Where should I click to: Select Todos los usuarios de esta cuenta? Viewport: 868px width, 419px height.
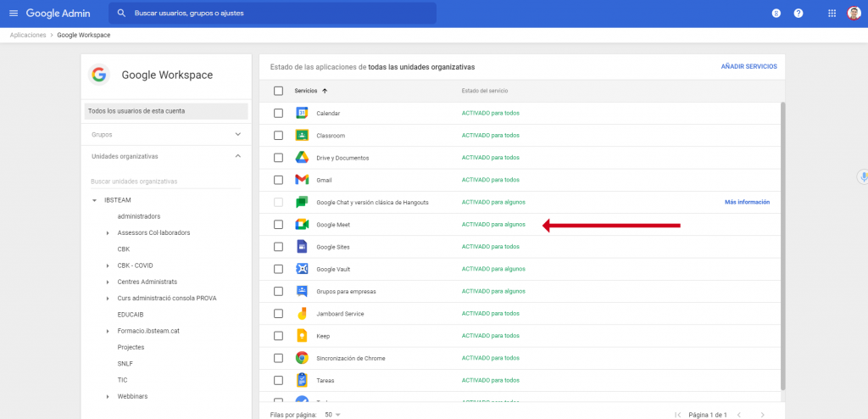coord(166,111)
